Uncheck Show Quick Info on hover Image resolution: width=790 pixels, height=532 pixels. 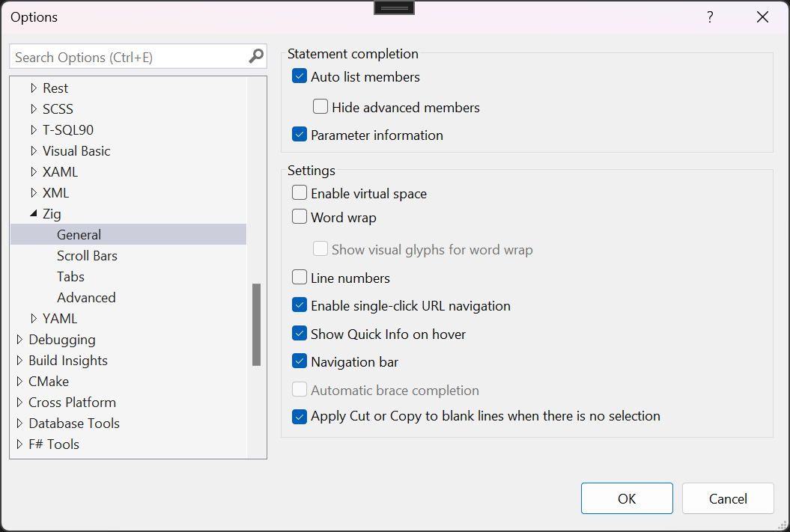click(300, 333)
